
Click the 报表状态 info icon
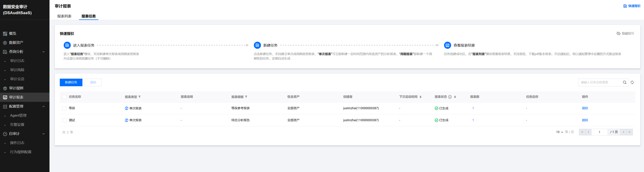click(x=450, y=97)
